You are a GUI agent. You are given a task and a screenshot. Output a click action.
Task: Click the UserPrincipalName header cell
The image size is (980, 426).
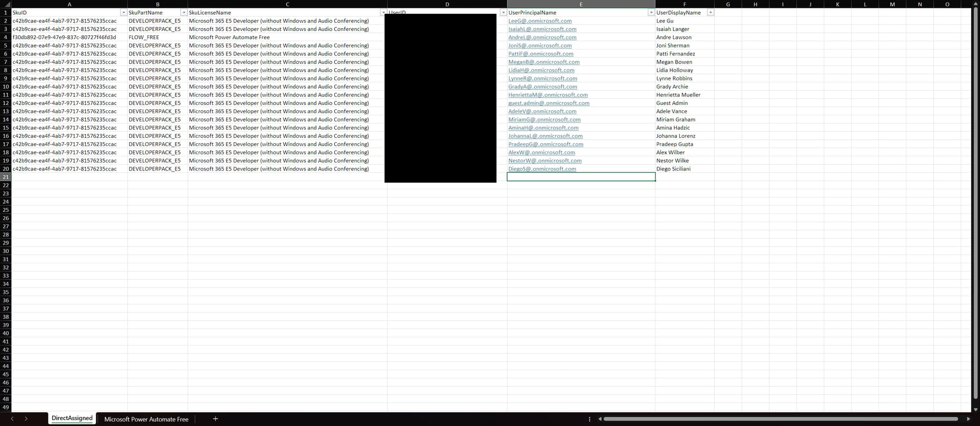(581, 13)
